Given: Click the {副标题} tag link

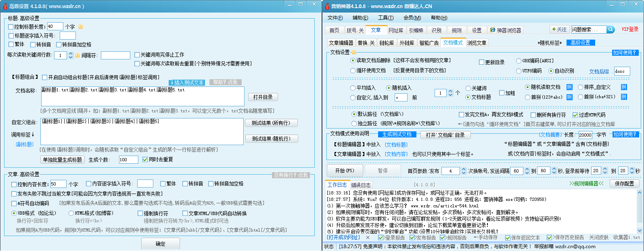Looking at the screenshot, I should (25, 144).
